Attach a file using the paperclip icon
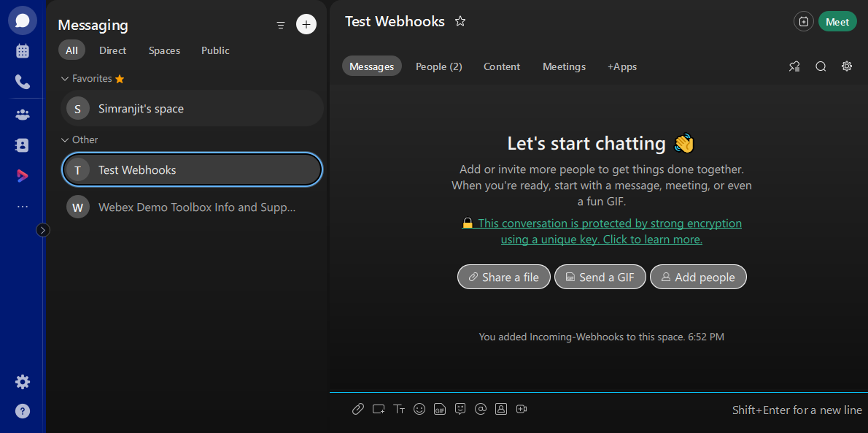Viewport: 868px width, 433px height. tap(358, 409)
